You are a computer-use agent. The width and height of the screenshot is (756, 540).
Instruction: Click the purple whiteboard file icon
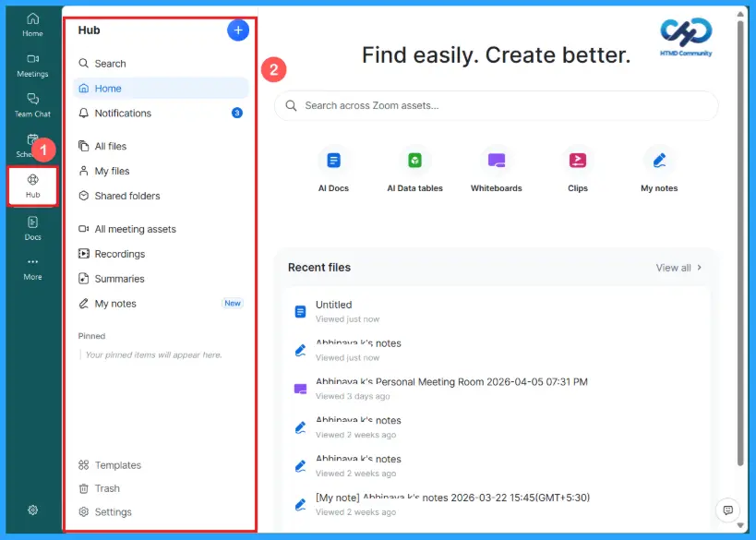pyautogui.click(x=300, y=389)
